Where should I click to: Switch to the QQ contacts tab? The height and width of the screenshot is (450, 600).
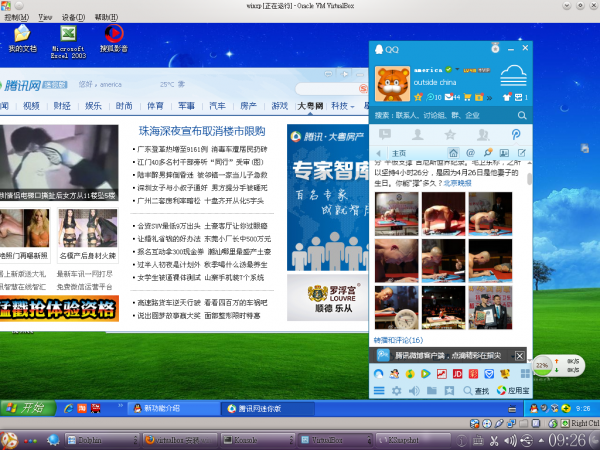click(417, 134)
